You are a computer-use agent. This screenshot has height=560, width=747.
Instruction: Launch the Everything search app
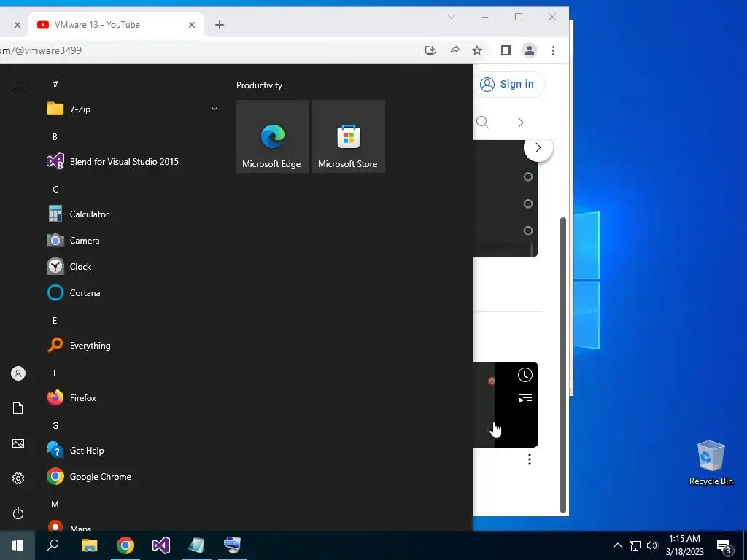[133, 345]
